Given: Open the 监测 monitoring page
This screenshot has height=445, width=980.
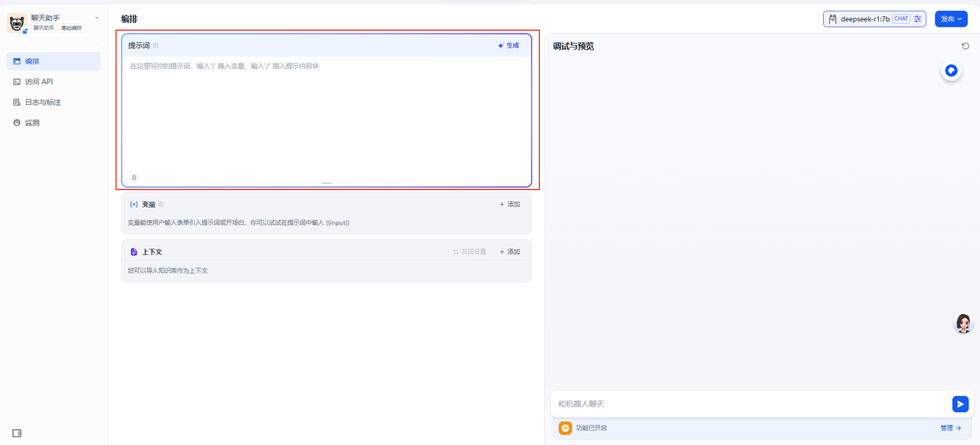Looking at the screenshot, I should tap(31, 123).
